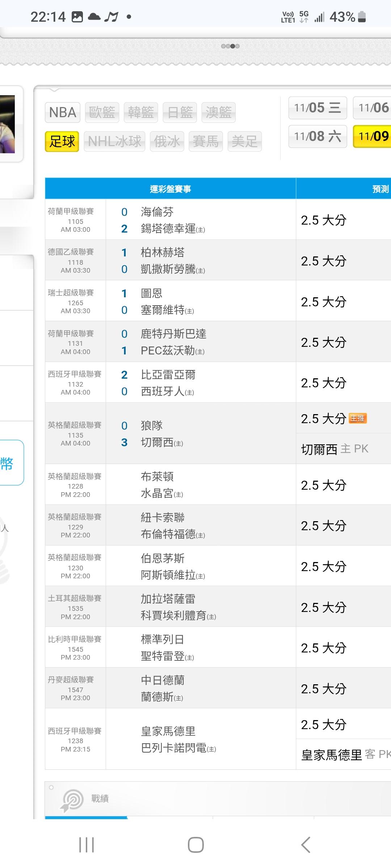This screenshot has height=868, width=391.
Task: Choose highlighted date 11/09
Action: (372, 136)
